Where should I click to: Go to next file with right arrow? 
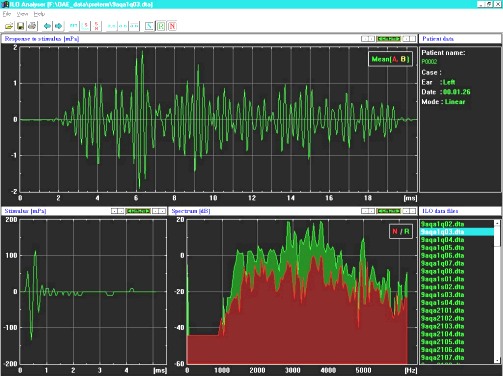coord(58,26)
